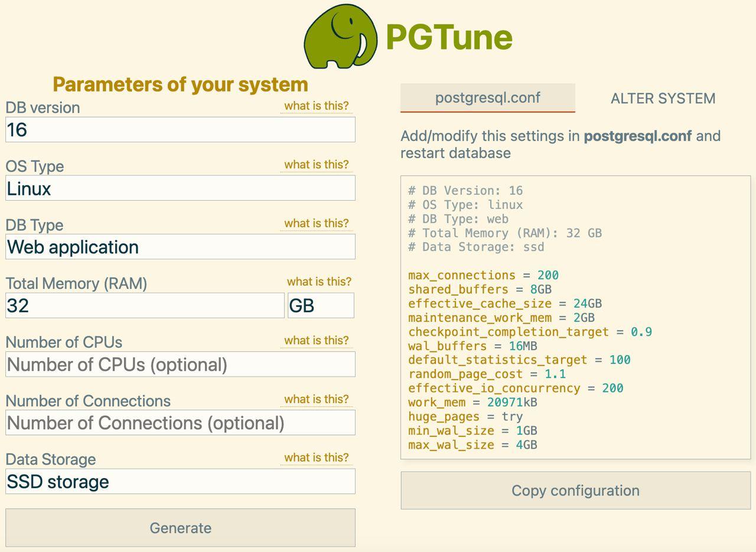Screen dimensions: 756x552
Task: Open the Data Storage SSD storage dropdown
Action: [x=180, y=482]
